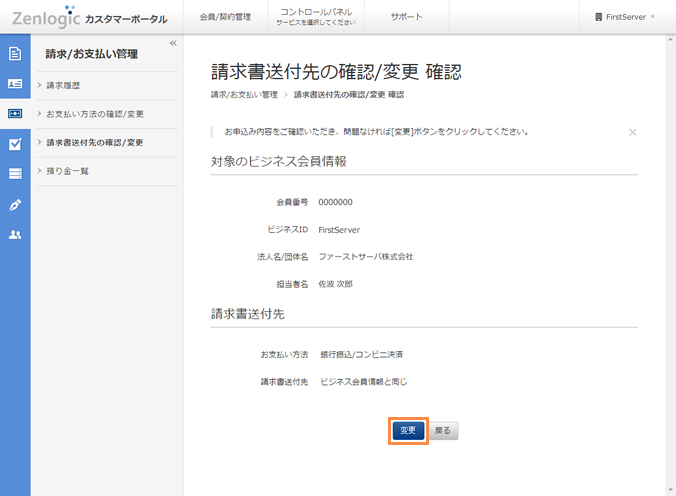Select the billing/payment money icon
The image size is (676, 496).
(15, 114)
